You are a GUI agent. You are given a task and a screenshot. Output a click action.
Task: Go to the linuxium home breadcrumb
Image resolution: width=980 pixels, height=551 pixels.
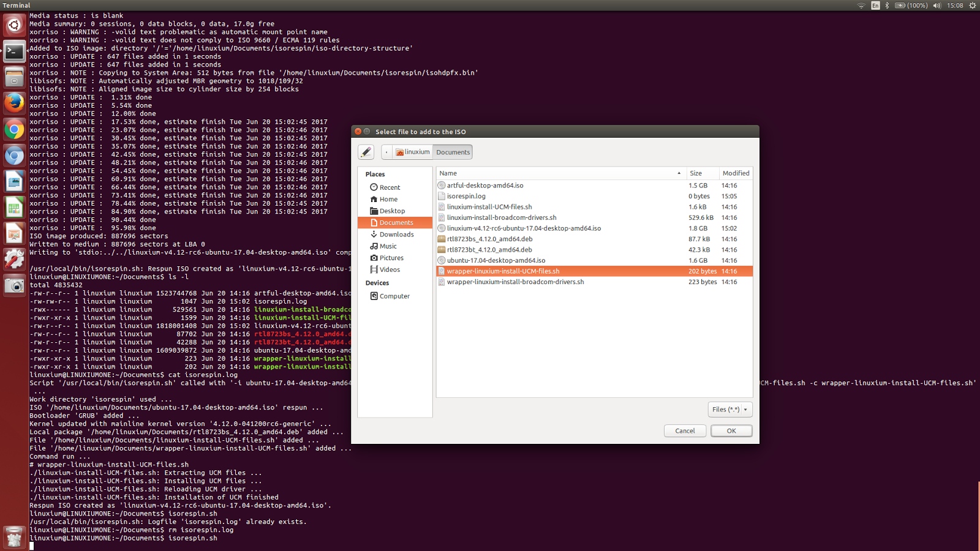tap(412, 152)
